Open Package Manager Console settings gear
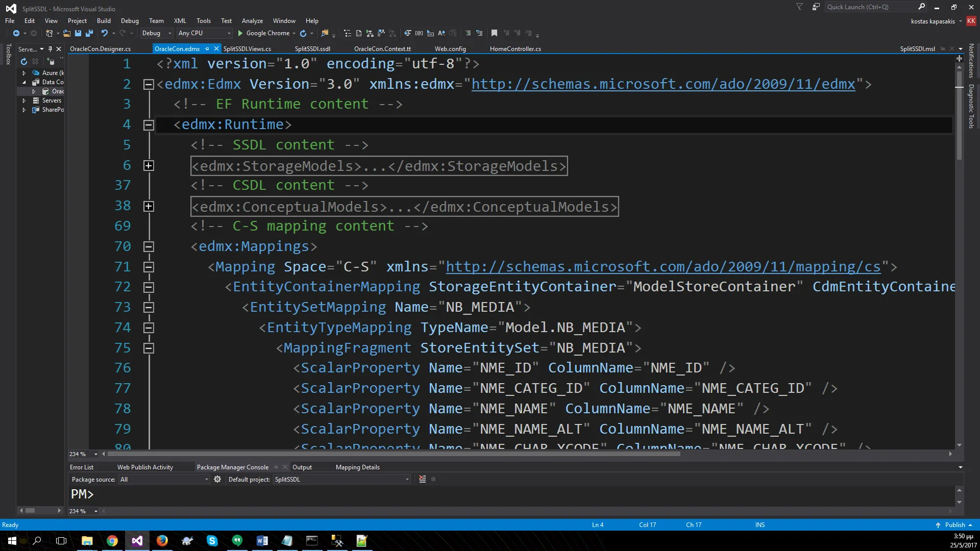The width and height of the screenshot is (980, 551). tap(217, 479)
